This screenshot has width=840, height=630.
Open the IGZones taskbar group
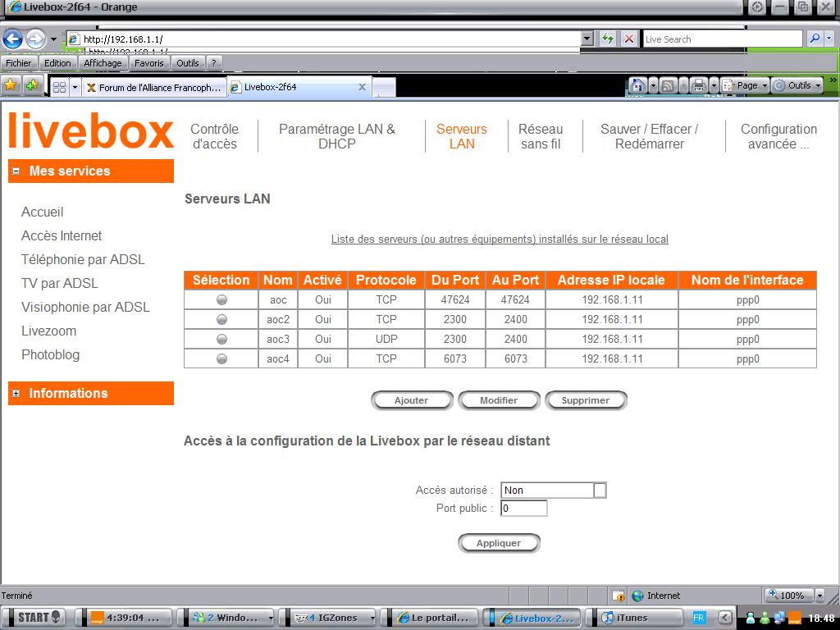point(332,618)
